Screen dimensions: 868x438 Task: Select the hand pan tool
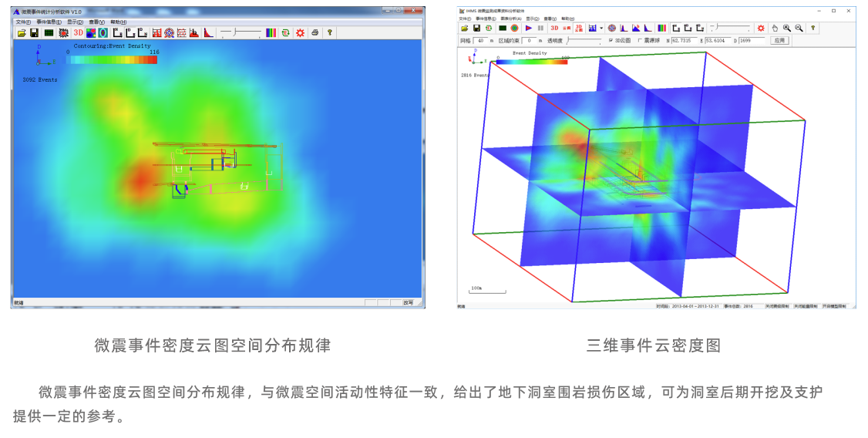775,28
